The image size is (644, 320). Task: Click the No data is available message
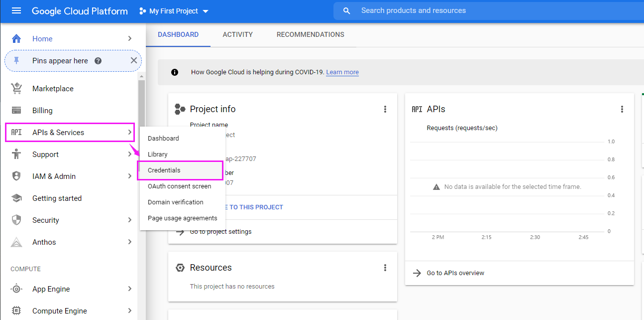click(513, 187)
